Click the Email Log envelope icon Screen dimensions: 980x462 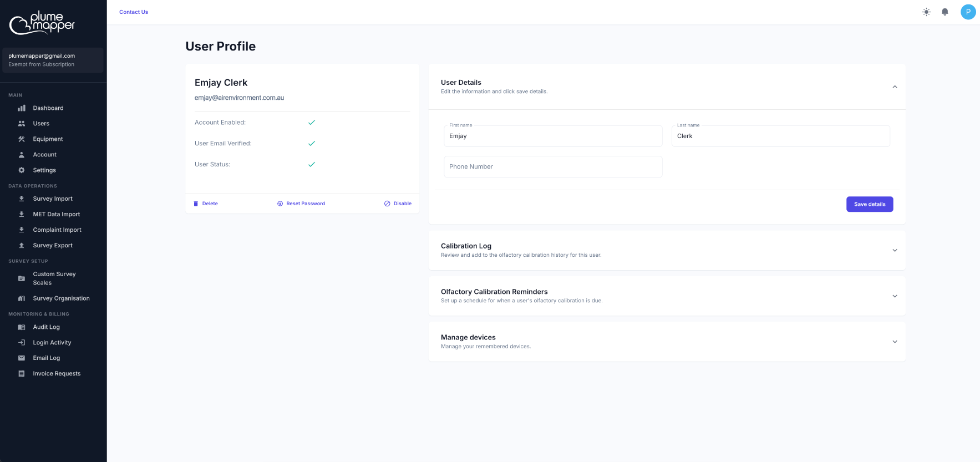[22, 358]
